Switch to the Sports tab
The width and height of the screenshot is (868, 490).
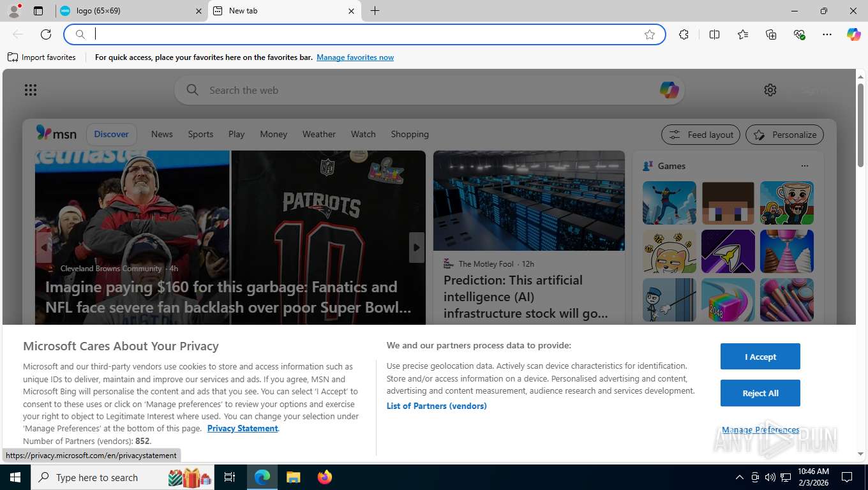click(x=200, y=134)
